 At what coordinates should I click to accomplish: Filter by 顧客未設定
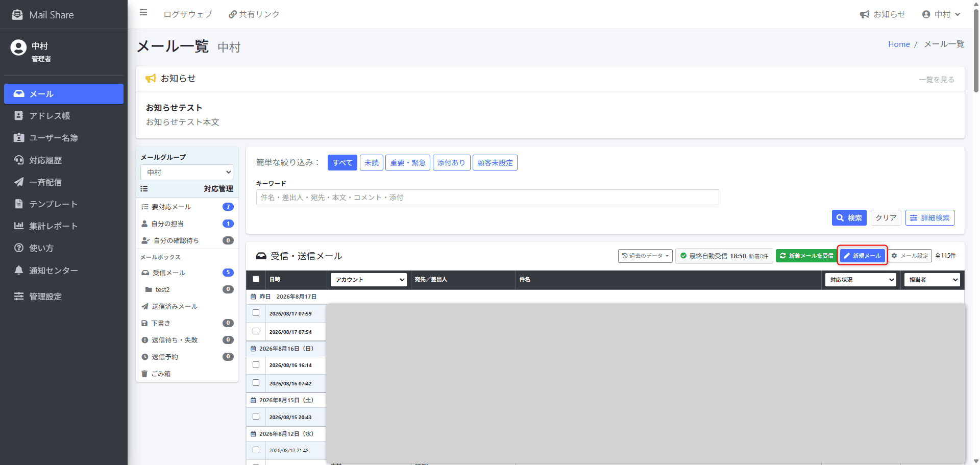(x=495, y=163)
